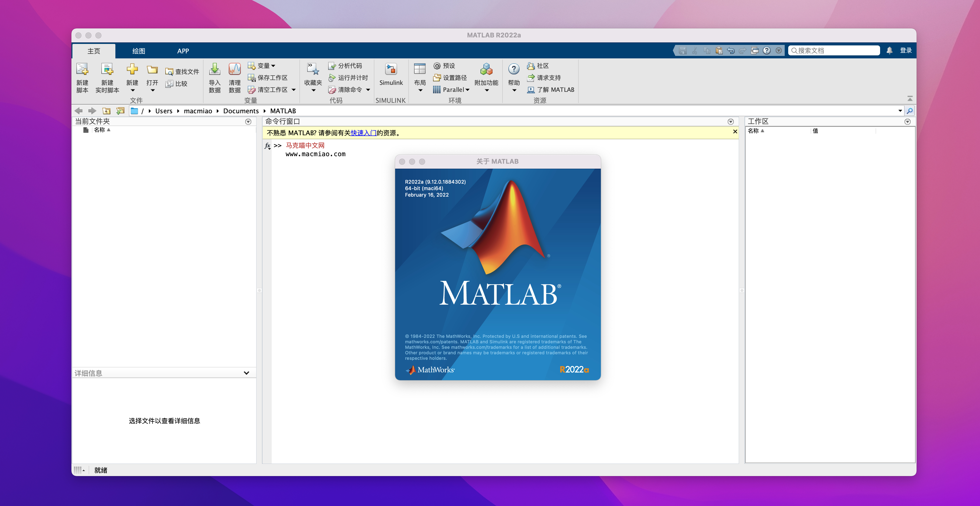Click the browse for folder icon
980x506 pixels.
120,111
